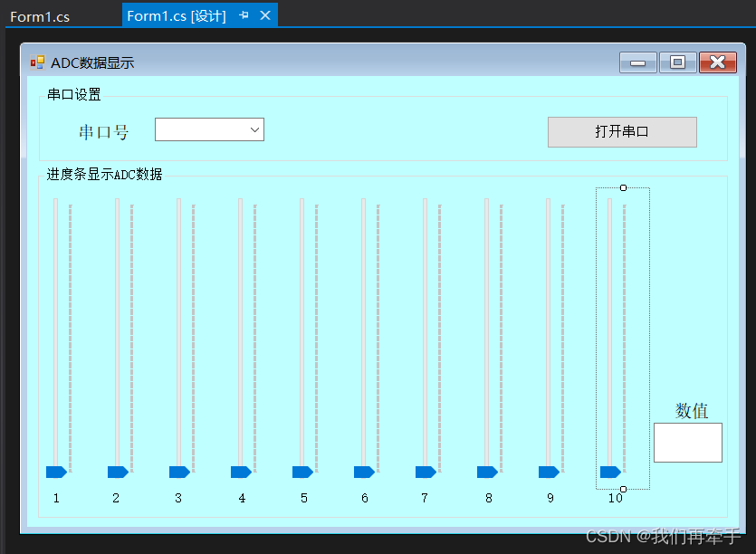756x554 pixels.
Task: Click the ADC数据显示 form title text
Action: [92, 63]
